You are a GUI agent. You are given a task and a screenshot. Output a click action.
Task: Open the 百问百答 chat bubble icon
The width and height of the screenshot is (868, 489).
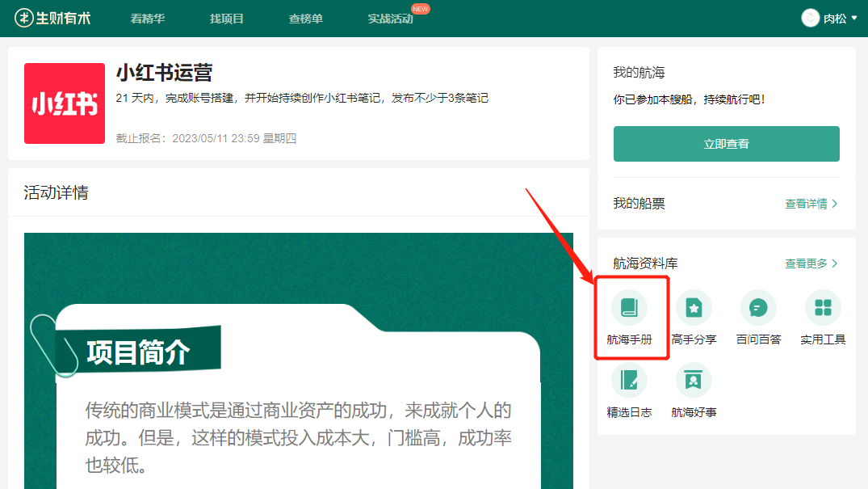pos(758,308)
